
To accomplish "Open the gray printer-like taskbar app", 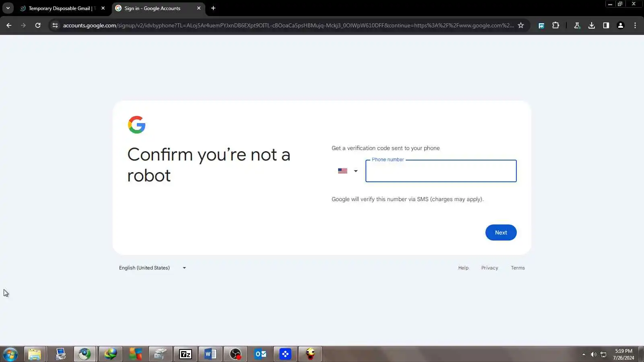I will coord(160,354).
